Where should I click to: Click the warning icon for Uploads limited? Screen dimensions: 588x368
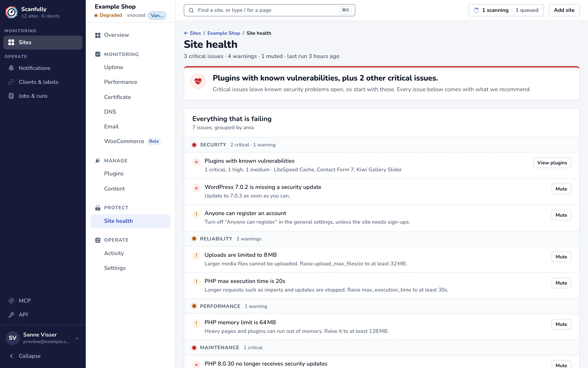coord(196,256)
